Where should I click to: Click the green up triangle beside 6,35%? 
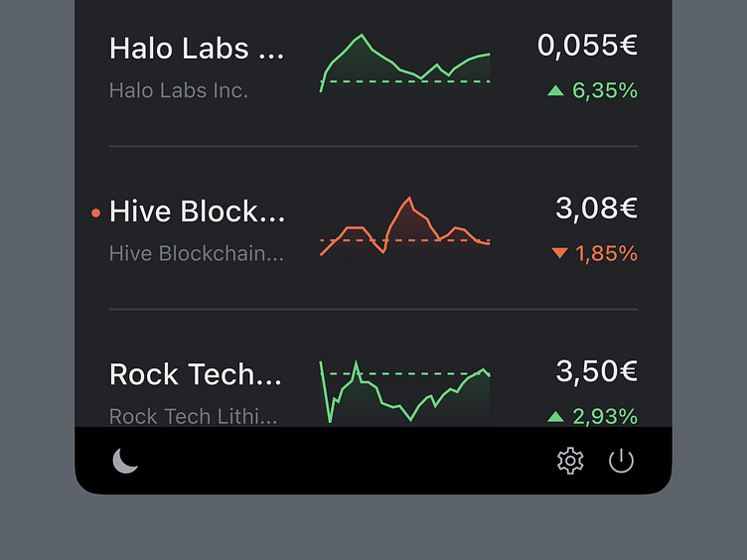point(555,91)
